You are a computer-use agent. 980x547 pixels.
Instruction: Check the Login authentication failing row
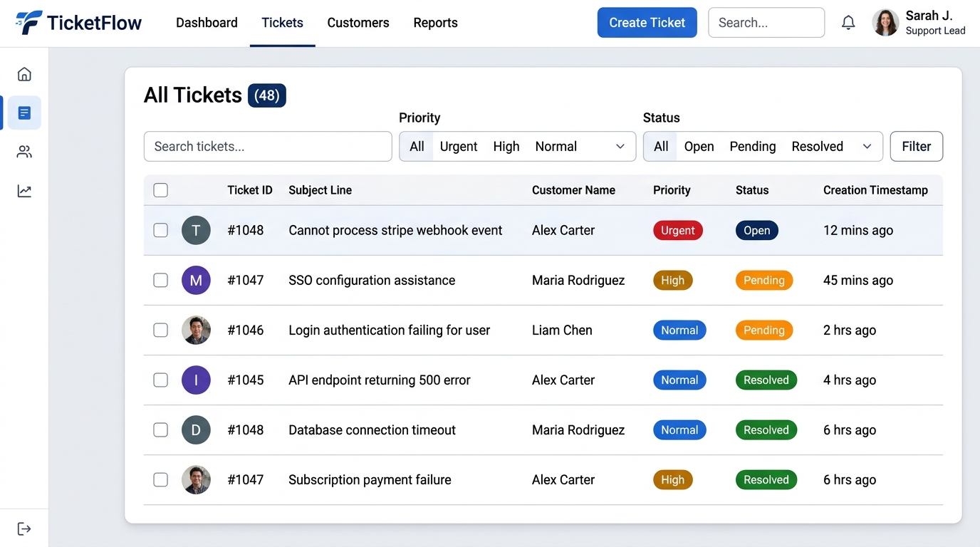pos(161,330)
